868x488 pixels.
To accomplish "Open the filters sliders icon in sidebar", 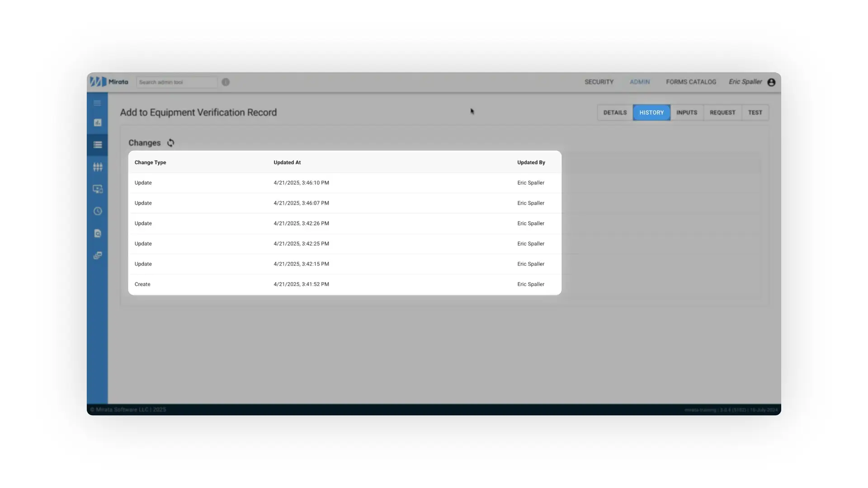I will [x=97, y=167].
